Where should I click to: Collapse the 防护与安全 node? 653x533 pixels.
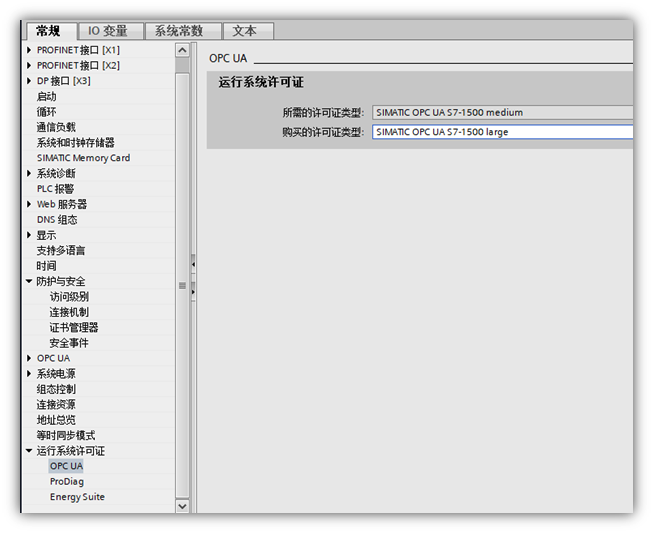pos(29,281)
